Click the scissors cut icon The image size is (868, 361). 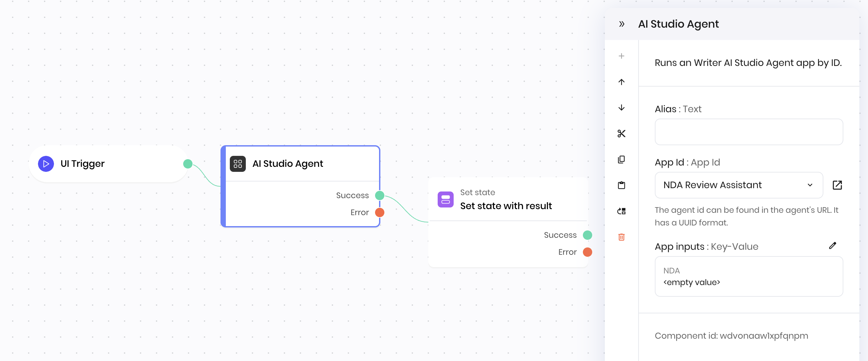(621, 134)
